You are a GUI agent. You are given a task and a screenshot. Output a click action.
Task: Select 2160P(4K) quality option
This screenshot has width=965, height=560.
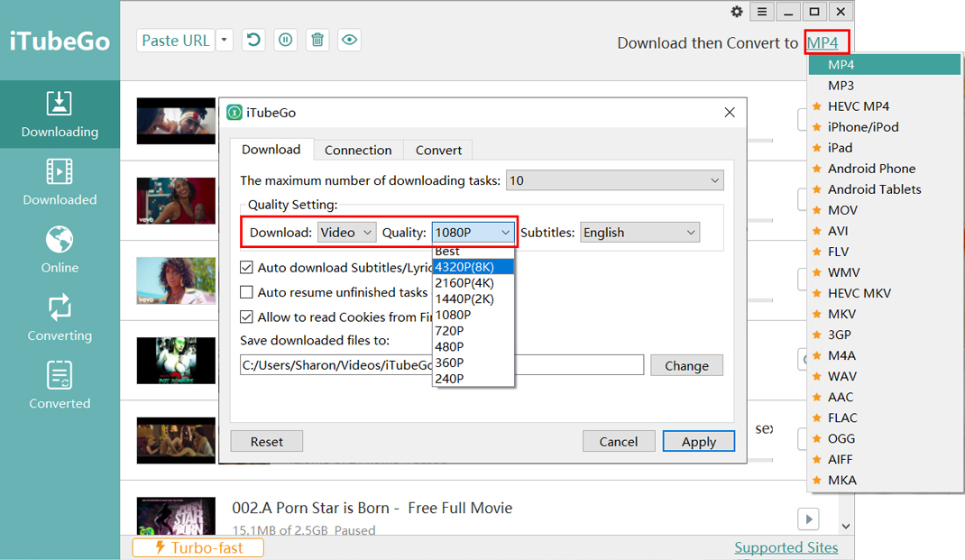pyautogui.click(x=473, y=283)
